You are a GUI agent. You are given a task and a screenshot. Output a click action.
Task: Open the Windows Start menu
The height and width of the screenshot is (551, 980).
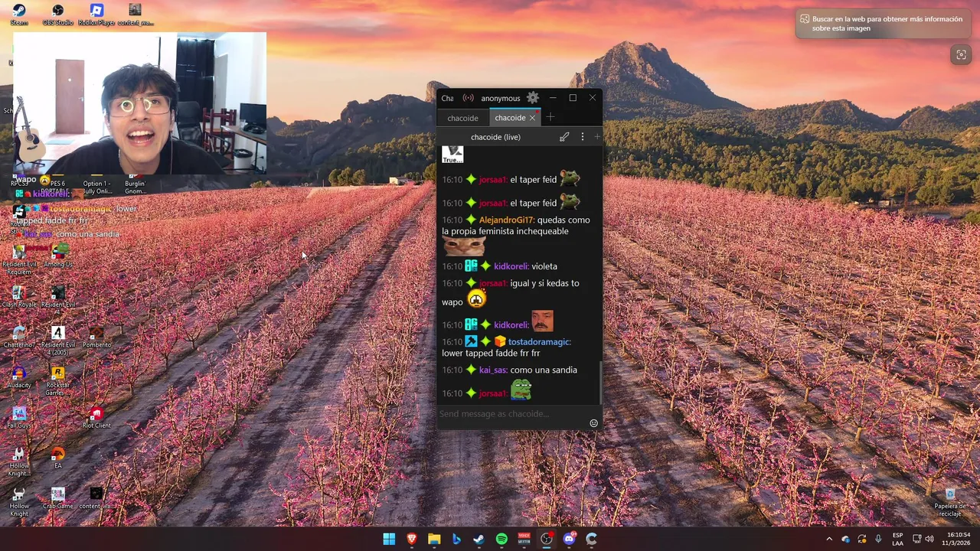point(389,539)
